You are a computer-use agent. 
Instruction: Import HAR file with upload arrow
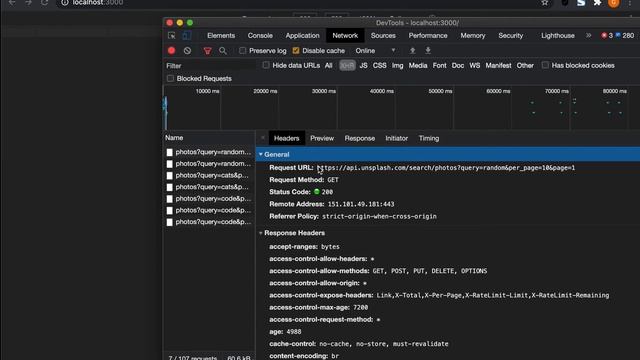(x=413, y=51)
